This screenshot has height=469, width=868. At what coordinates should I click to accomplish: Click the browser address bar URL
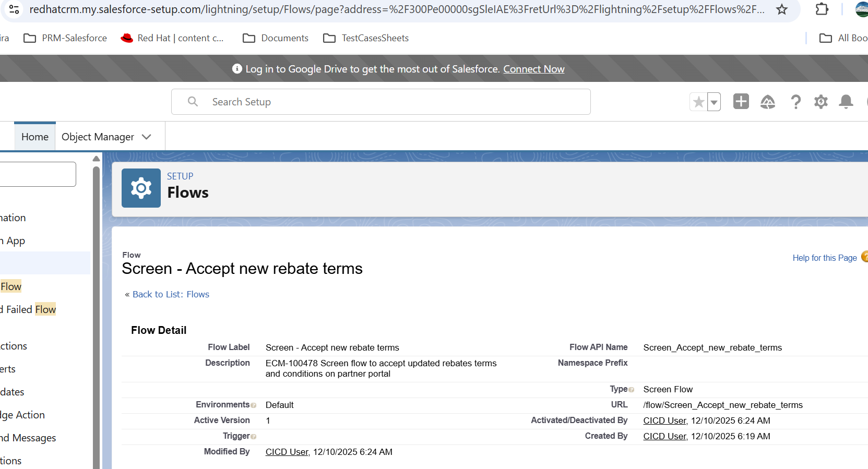tap(397, 9)
